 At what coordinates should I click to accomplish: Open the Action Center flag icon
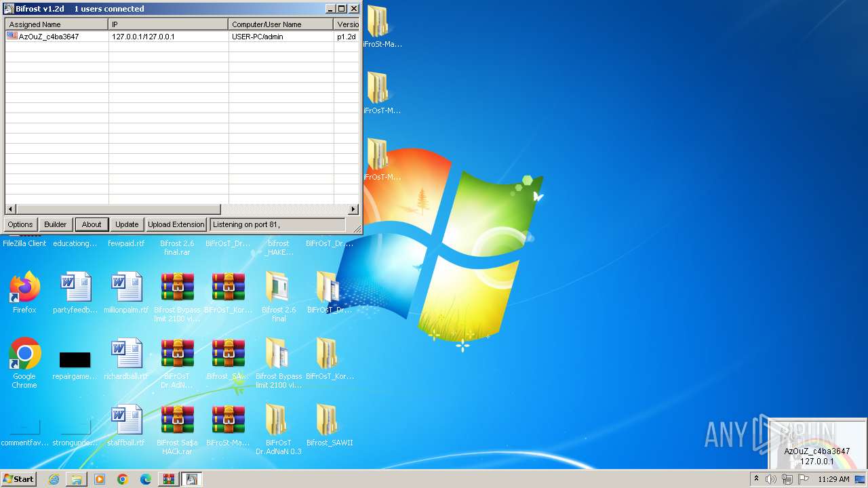coord(804,479)
